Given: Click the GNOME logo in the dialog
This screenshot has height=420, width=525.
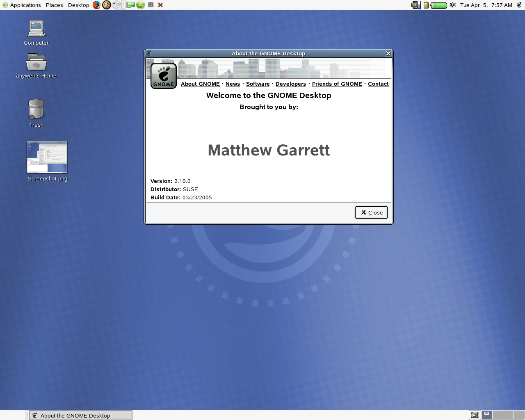Looking at the screenshot, I should coord(164,76).
